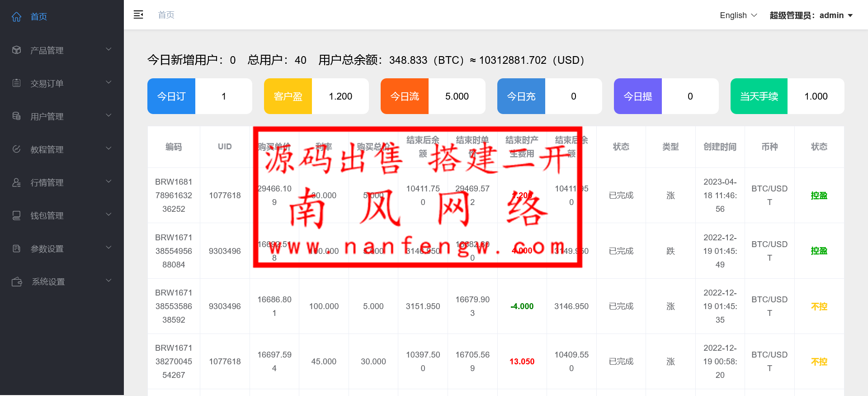Viewport: 868px width, 396px height.
Task: Click the trade orders clipboard icon
Action: coord(17,83)
